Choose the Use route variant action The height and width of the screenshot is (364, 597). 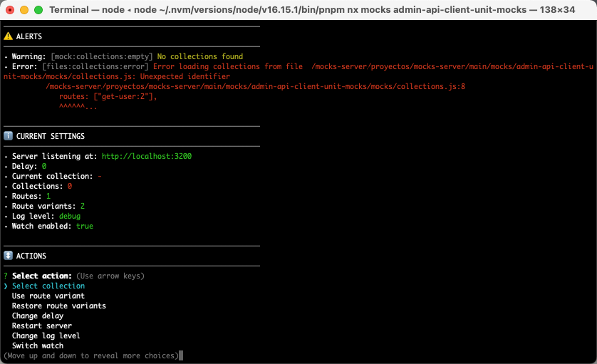(48, 296)
